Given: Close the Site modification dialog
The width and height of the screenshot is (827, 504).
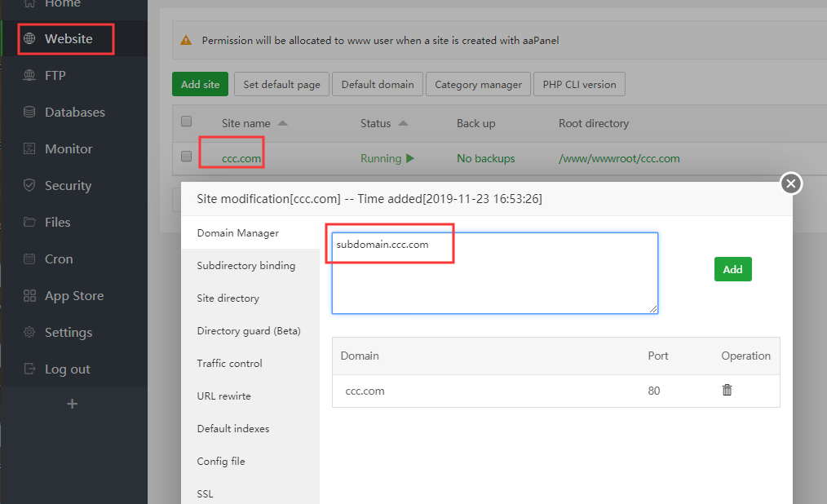Looking at the screenshot, I should coord(790,183).
